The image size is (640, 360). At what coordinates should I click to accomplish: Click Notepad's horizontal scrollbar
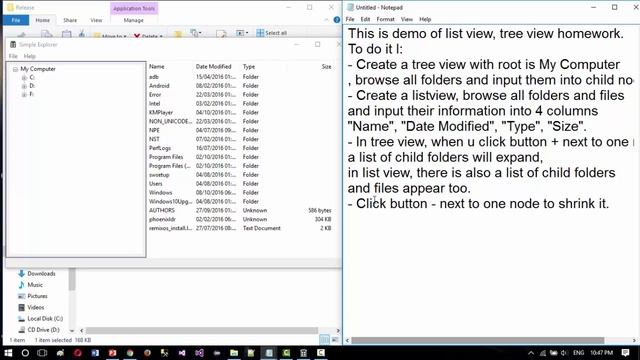[x=478, y=341]
